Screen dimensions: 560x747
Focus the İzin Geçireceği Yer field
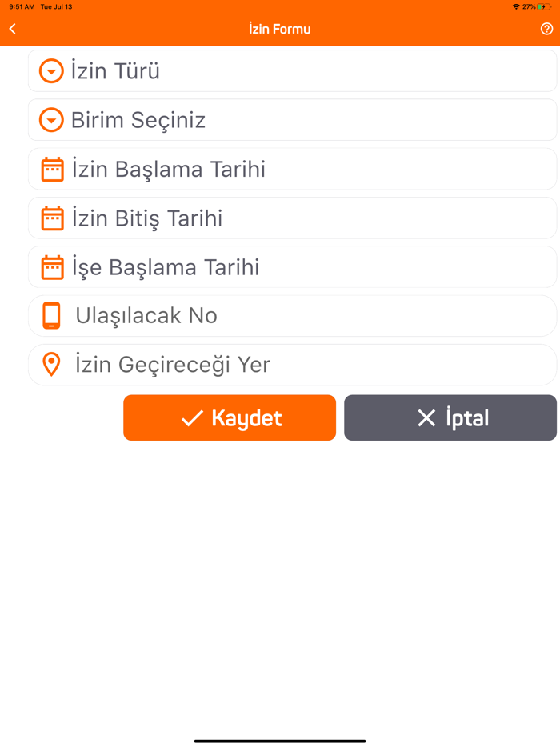click(304, 365)
